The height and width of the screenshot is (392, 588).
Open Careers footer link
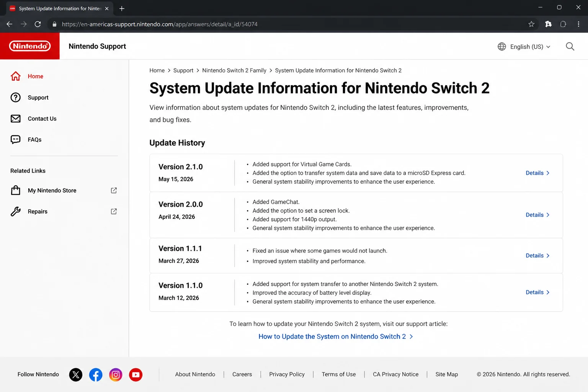pos(242,374)
